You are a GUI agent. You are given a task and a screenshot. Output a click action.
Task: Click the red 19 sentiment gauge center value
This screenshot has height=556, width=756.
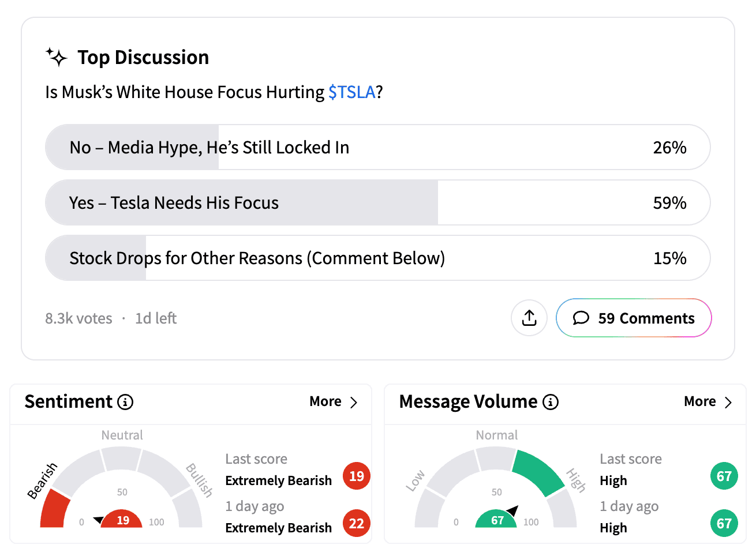[x=122, y=520]
